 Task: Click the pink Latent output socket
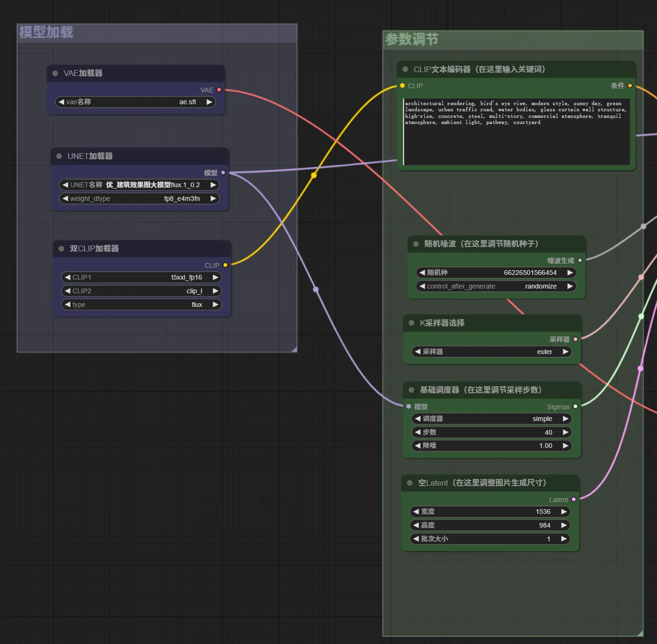574,499
